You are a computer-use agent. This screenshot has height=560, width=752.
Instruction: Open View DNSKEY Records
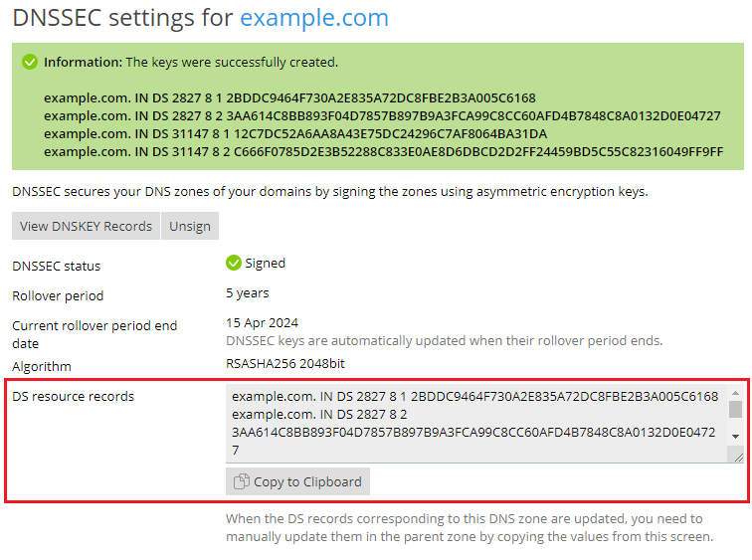[x=87, y=226]
